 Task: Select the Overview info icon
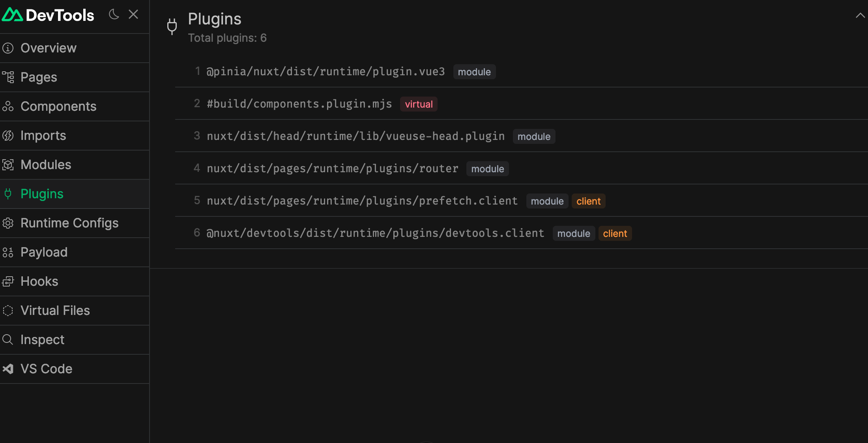8,48
